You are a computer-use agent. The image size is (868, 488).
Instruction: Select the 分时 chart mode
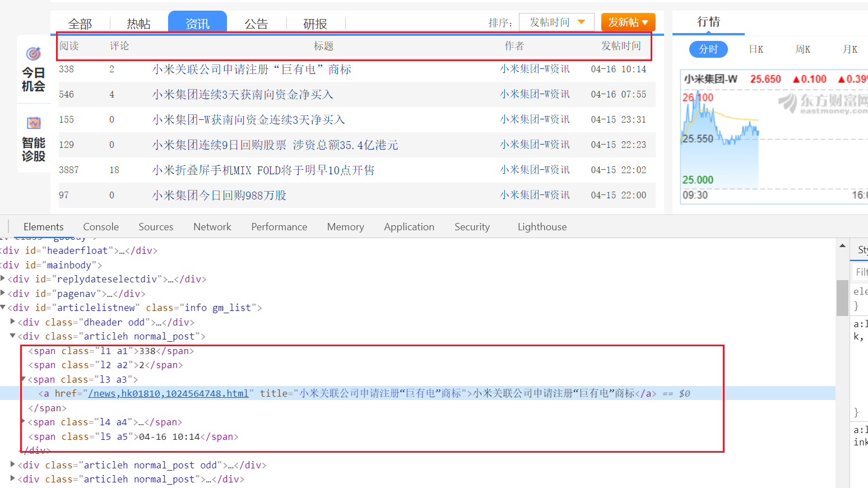click(708, 49)
